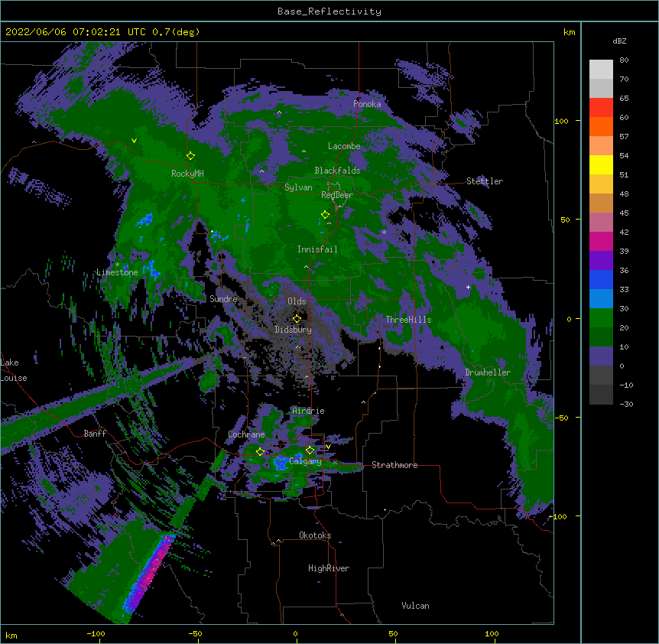Click the yellow V marker northwest of RockyMH
Screen dimensions: 659x644
tap(134, 141)
